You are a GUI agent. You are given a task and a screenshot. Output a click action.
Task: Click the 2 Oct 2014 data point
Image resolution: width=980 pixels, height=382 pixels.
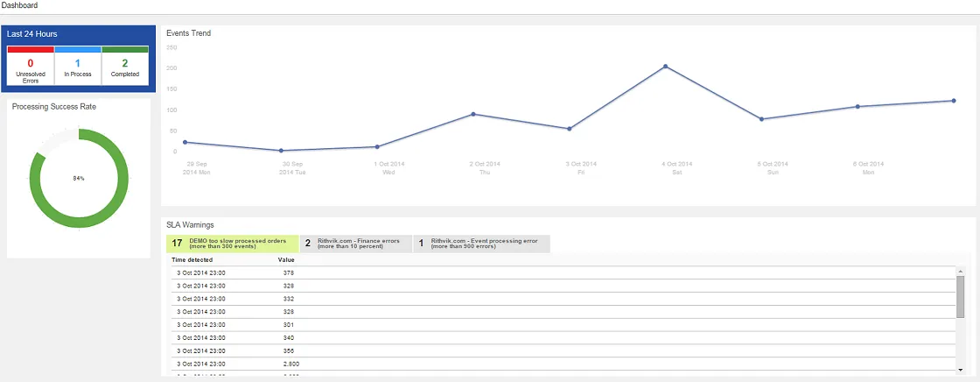point(473,114)
